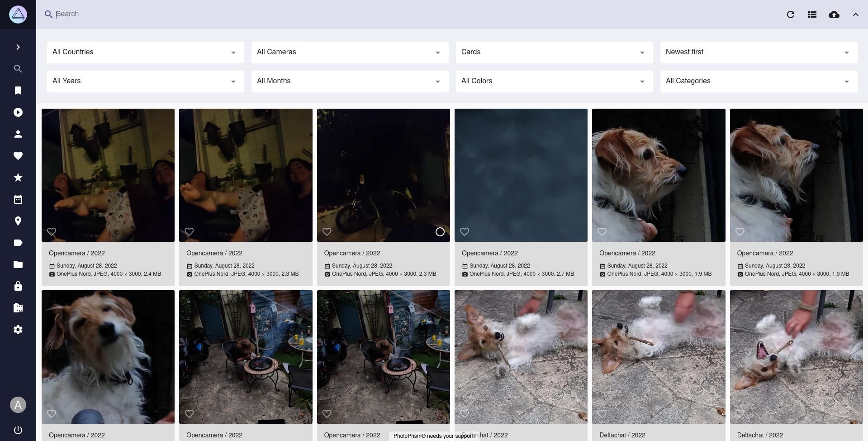Screen dimensions: 868x441
Task: Open the account menu via avatar A
Action: (18, 405)
